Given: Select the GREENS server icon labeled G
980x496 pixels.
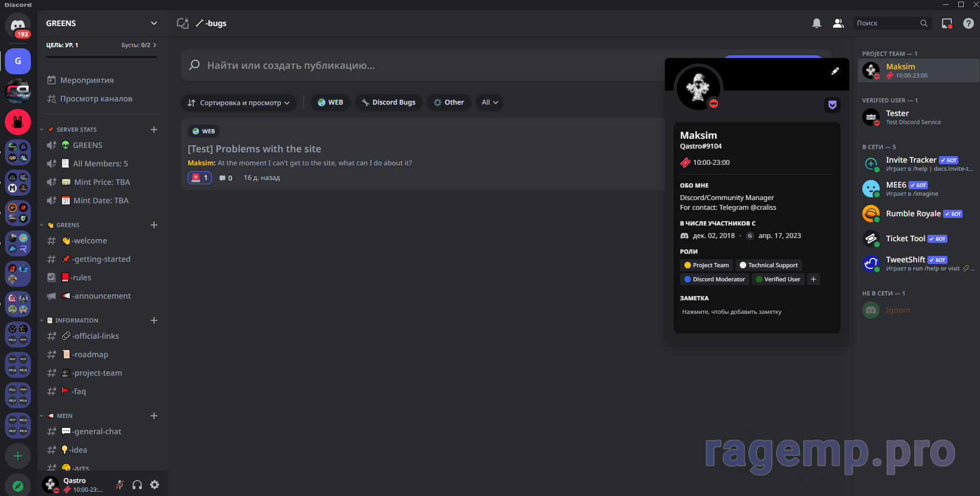Looking at the screenshot, I should 18,61.
